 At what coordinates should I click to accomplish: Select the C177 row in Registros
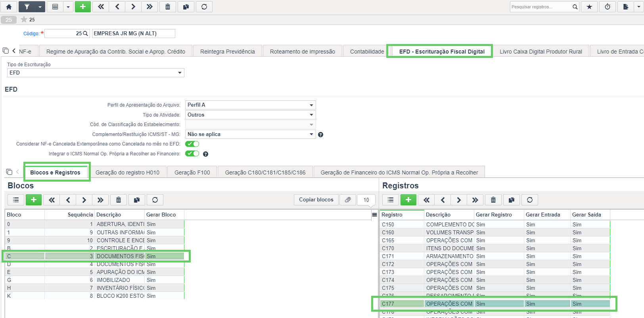point(495,304)
